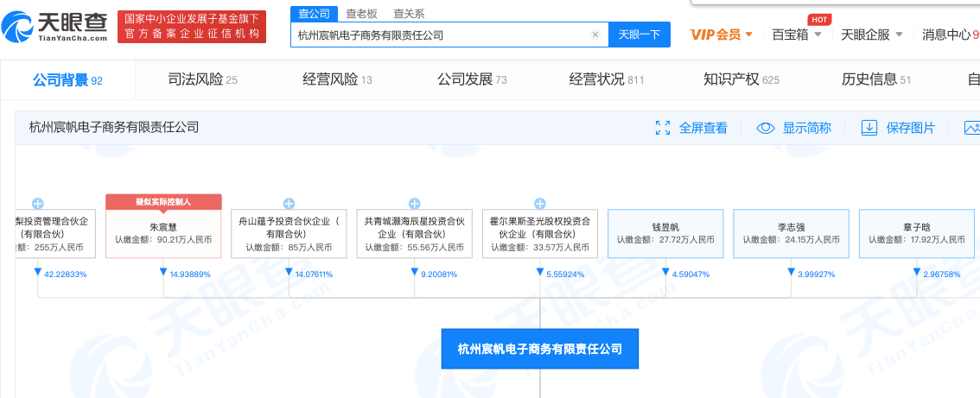Open the VIP会员 dropdown
The height and width of the screenshot is (398, 980).
tap(721, 35)
